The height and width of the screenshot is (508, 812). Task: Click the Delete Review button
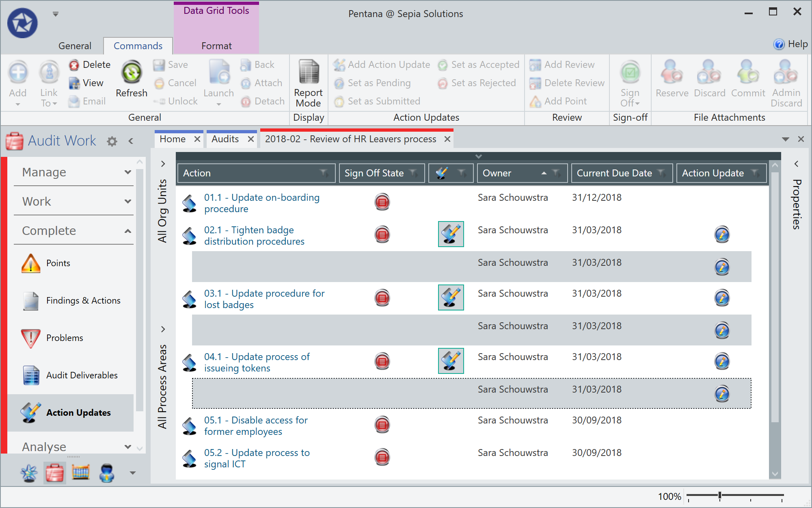pyautogui.click(x=567, y=82)
